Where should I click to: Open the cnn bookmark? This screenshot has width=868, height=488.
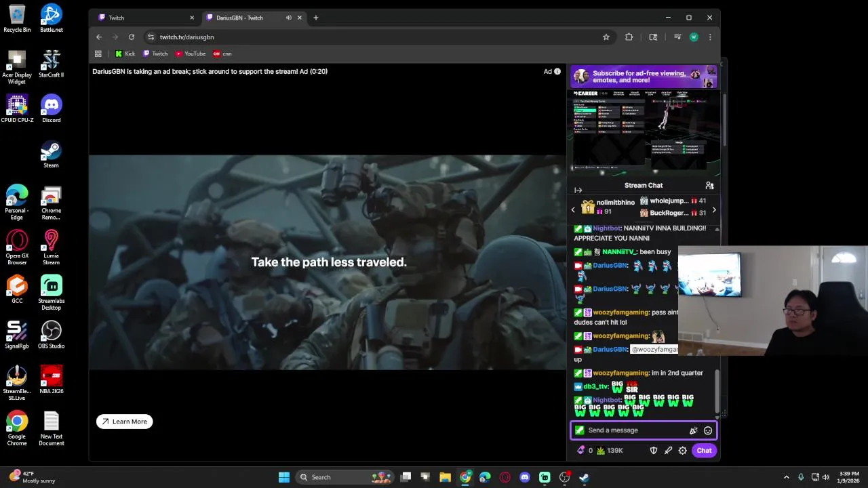click(x=222, y=54)
